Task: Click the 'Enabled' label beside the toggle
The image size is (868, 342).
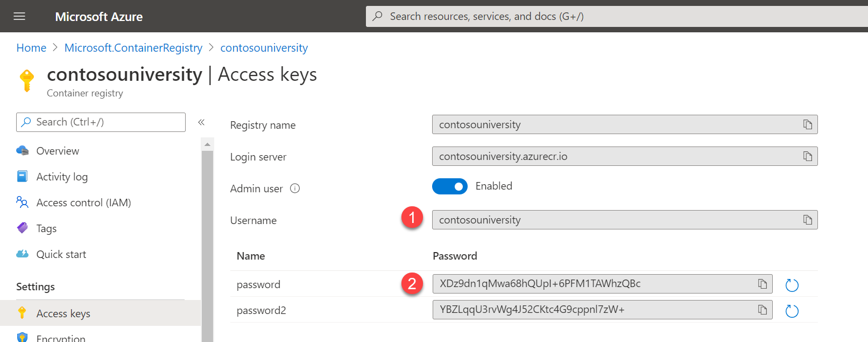Action: click(x=494, y=186)
